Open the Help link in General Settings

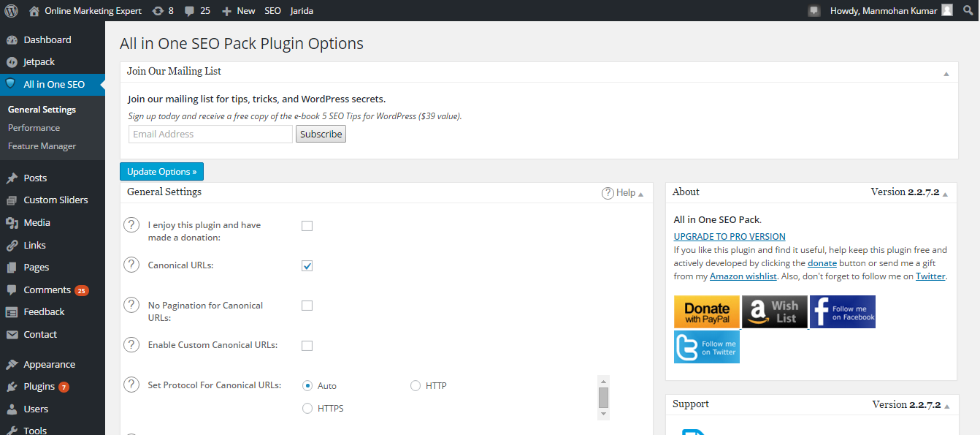(618, 193)
